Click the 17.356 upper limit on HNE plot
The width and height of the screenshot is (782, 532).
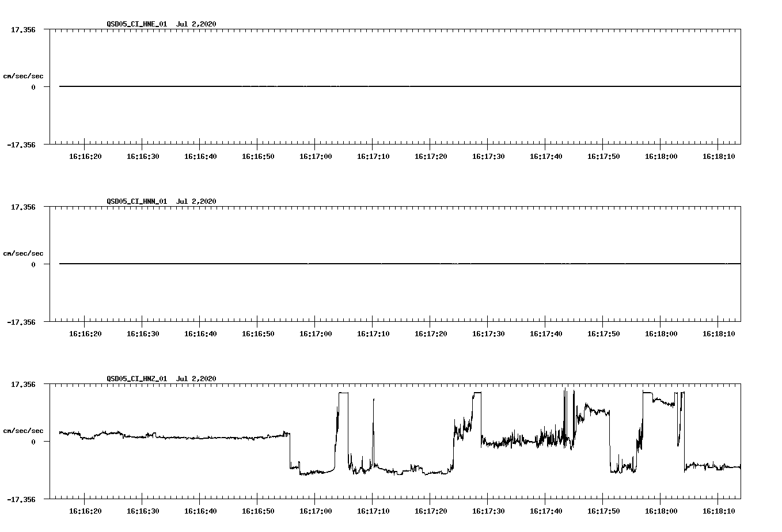pyautogui.click(x=23, y=29)
